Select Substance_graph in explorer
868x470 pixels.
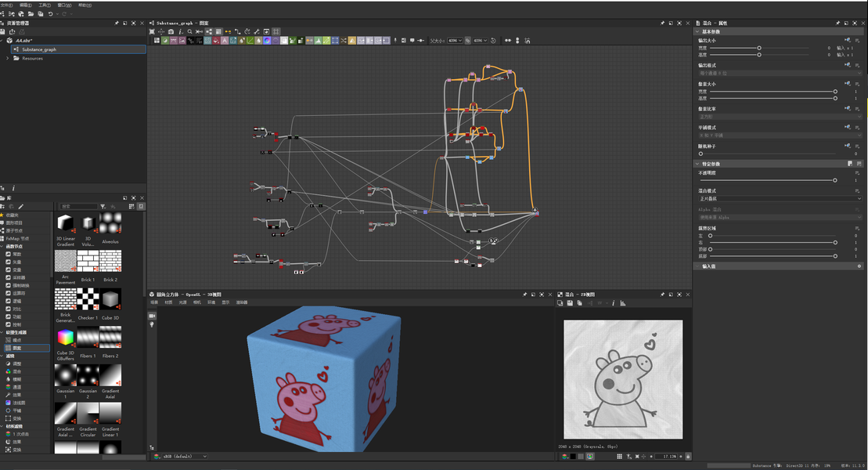point(78,49)
